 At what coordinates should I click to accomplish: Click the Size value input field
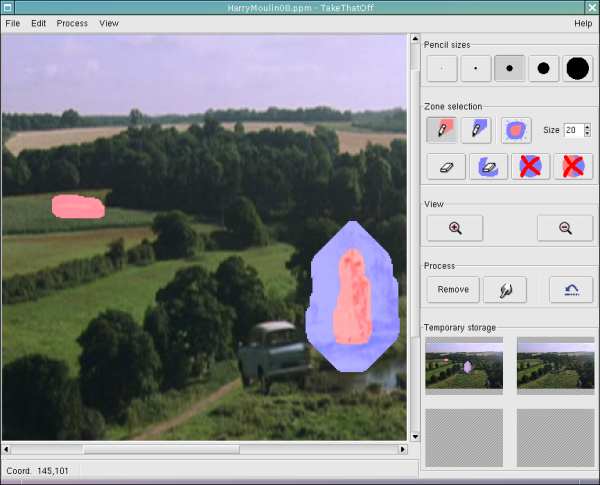point(574,130)
